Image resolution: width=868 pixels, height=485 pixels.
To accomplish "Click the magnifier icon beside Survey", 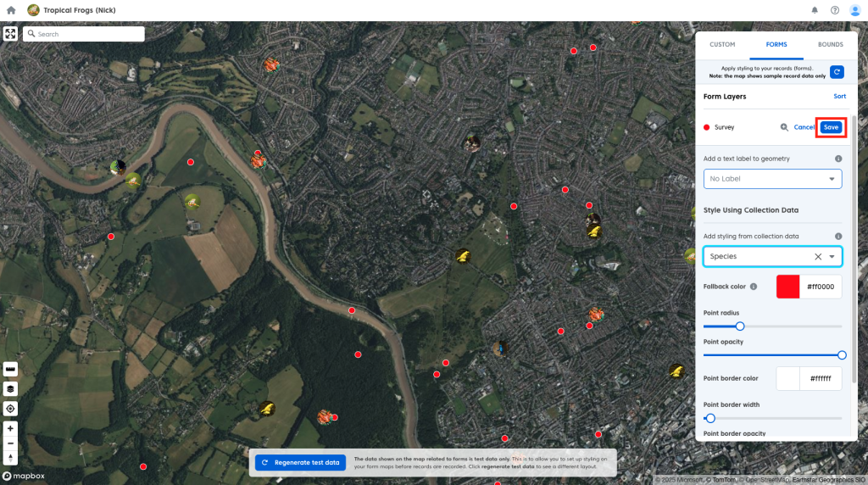I will 784,127.
